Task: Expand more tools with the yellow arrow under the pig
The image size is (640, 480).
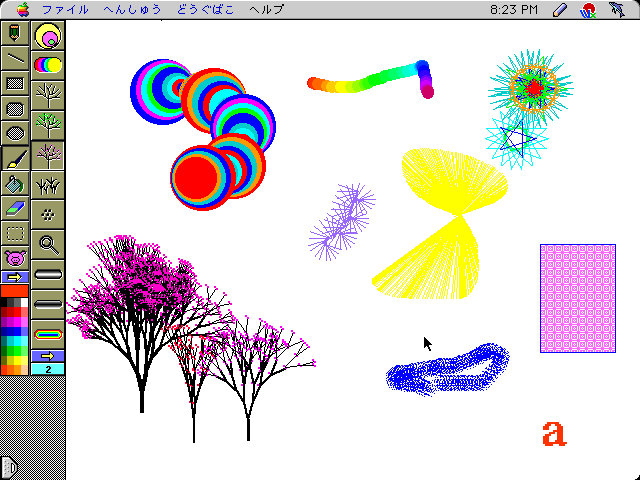Action: [15, 277]
